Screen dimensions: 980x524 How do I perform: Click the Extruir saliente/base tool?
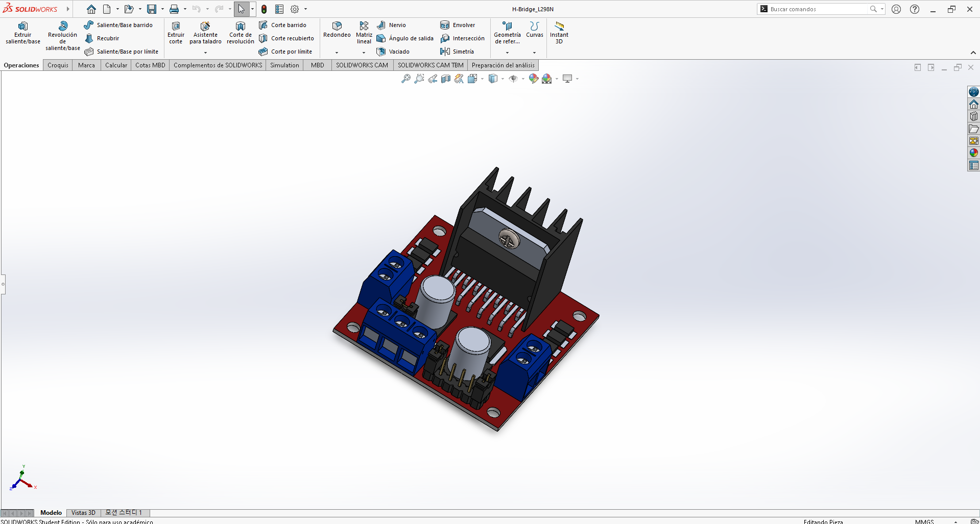(23, 33)
